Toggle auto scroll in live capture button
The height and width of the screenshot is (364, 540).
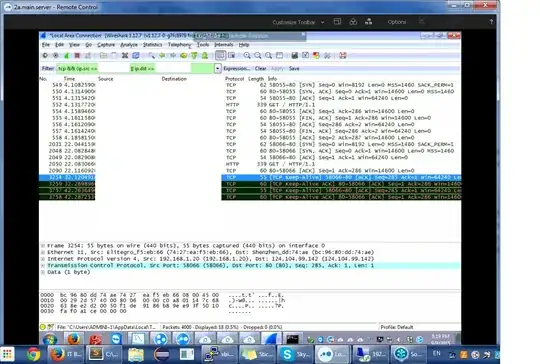tap(231, 55)
